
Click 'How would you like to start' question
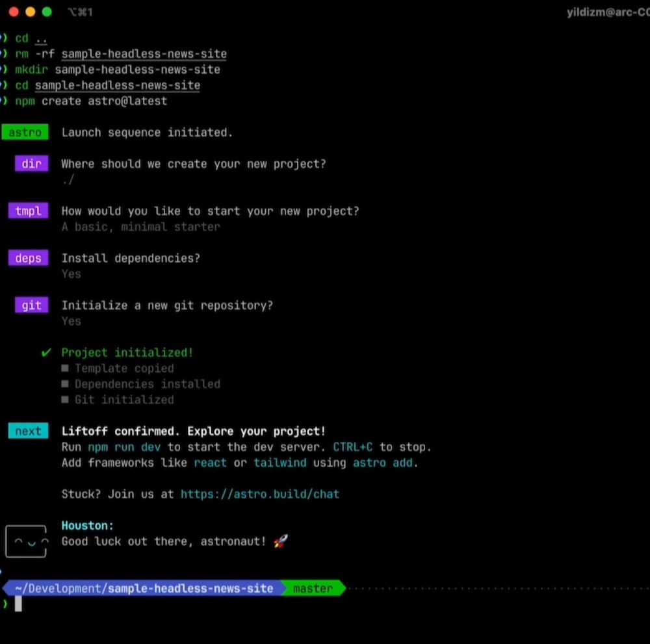point(210,211)
